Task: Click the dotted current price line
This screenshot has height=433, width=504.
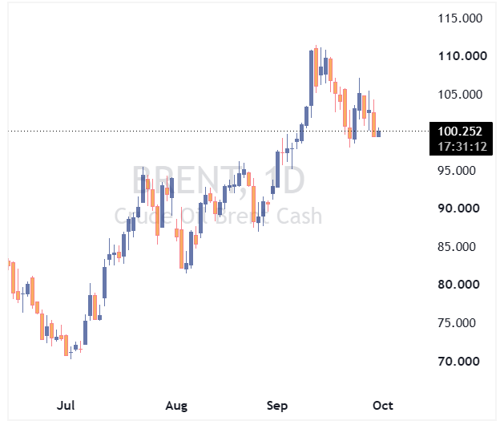Action: point(219,132)
